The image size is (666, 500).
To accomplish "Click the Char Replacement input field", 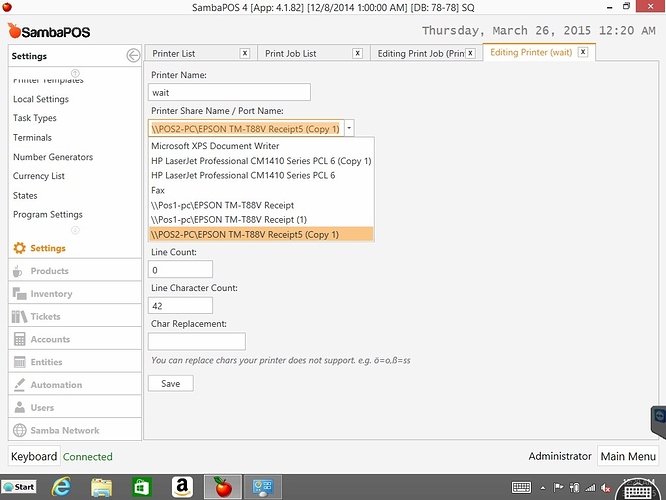I will click(x=197, y=342).
